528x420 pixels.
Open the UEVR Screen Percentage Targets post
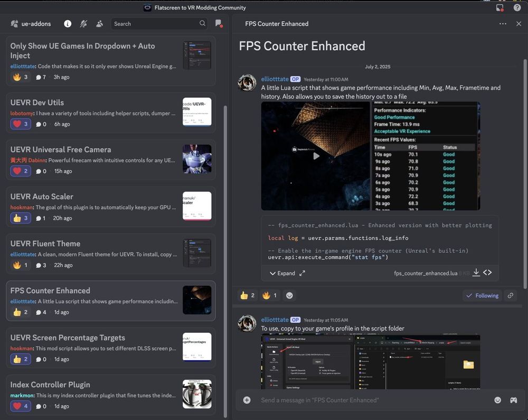(111, 348)
